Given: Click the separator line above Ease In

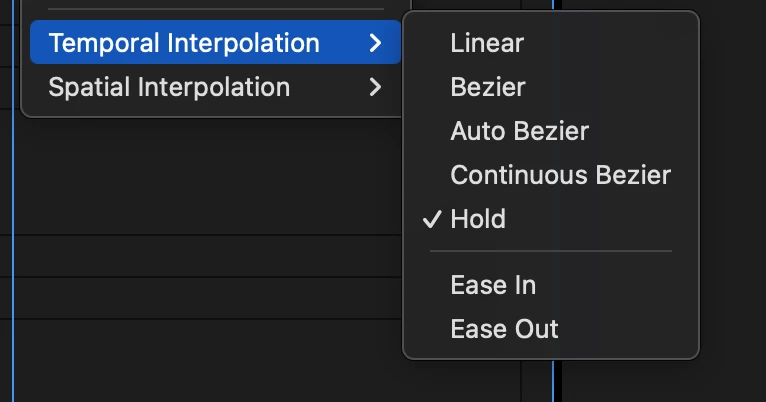Looking at the screenshot, I should (x=550, y=252).
